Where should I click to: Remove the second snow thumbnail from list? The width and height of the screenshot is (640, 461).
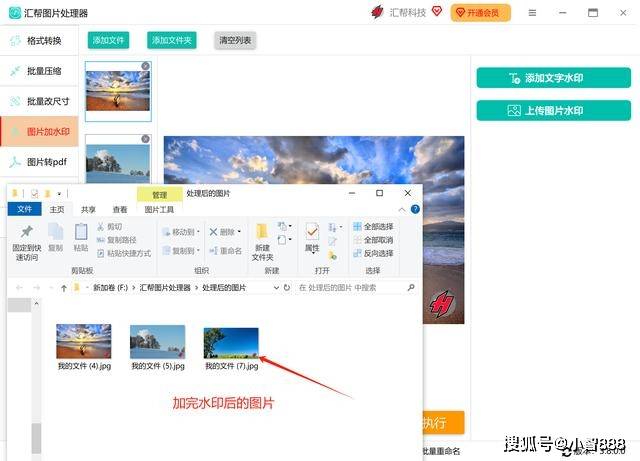145,139
